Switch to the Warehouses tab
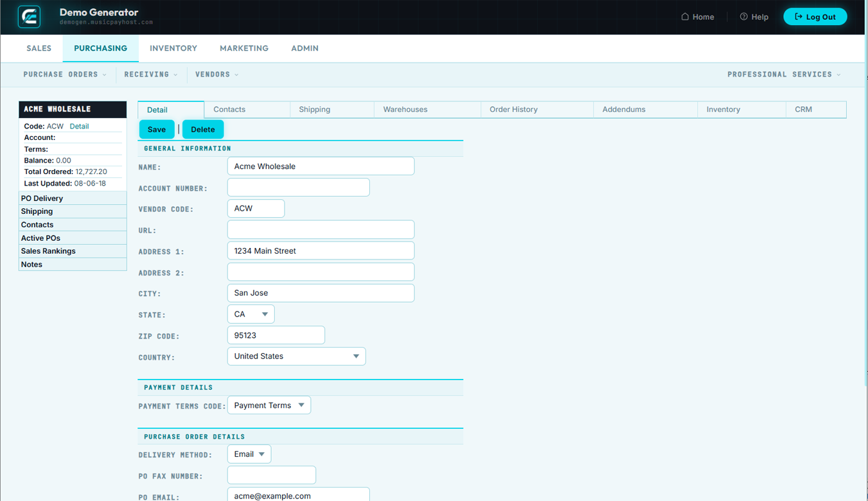The height and width of the screenshot is (501, 868). (x=427, y=109)
